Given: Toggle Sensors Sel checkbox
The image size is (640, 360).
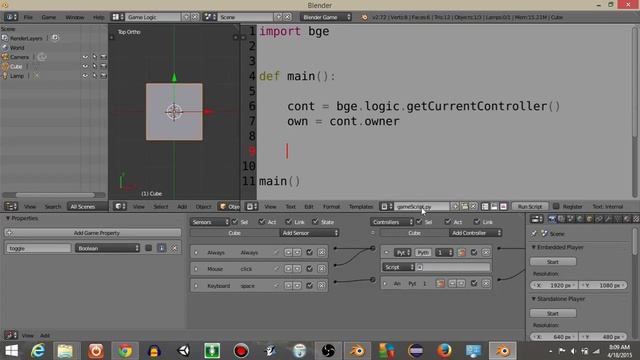Looking at the screenshot, I should coord(235,222).
